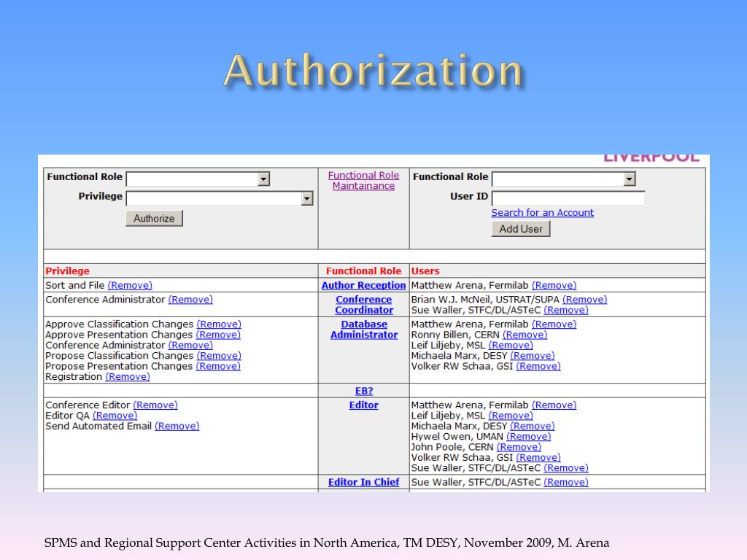Viewport: 747px width, 560px height.
Task: Remove Leif Liljeby from Database Administrator
Action: point(511,345)
